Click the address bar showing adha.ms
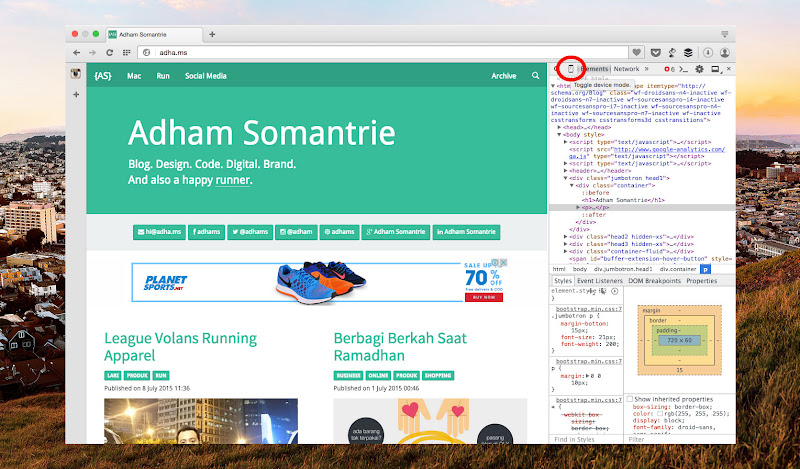 pos(383,53)
